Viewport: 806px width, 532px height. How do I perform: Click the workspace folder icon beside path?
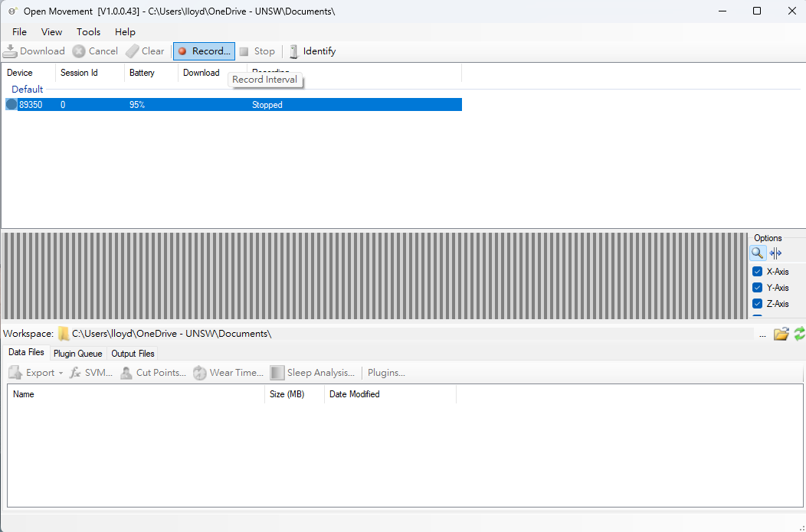click(x=64, y=334)
